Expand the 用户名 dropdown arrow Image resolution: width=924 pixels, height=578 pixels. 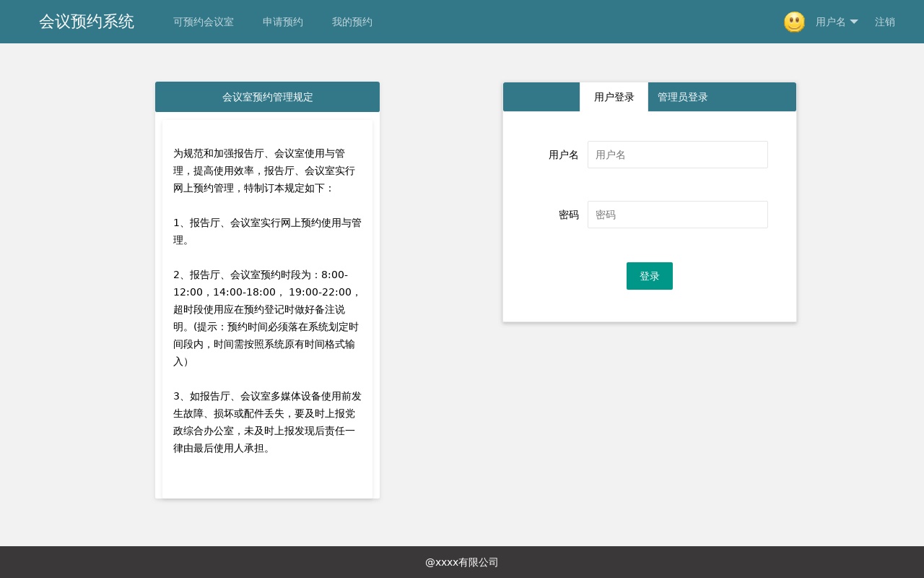coord(854,22)
